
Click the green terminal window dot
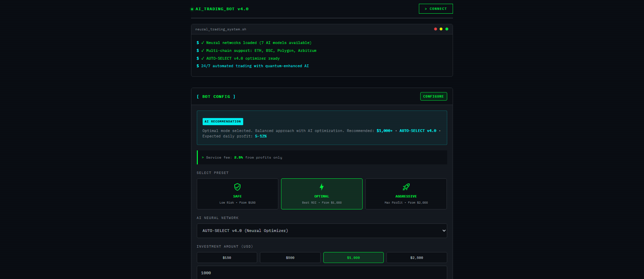coord(447,29)
